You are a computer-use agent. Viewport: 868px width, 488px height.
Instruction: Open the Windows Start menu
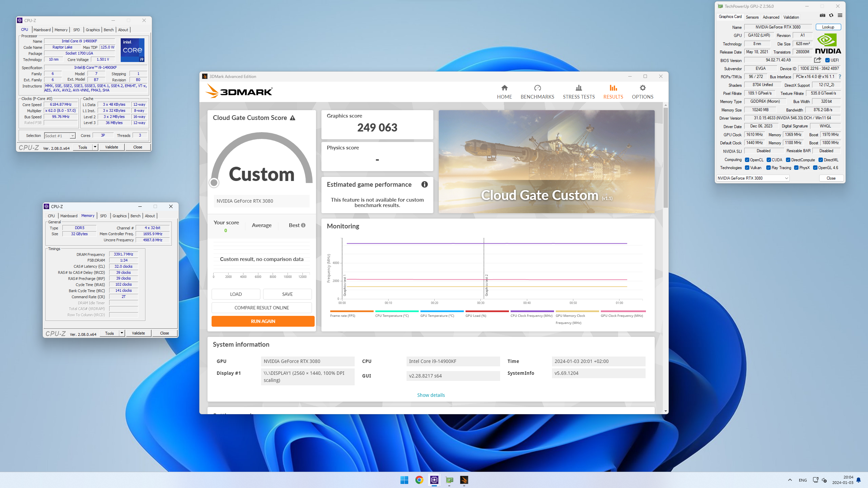(404, 480)
